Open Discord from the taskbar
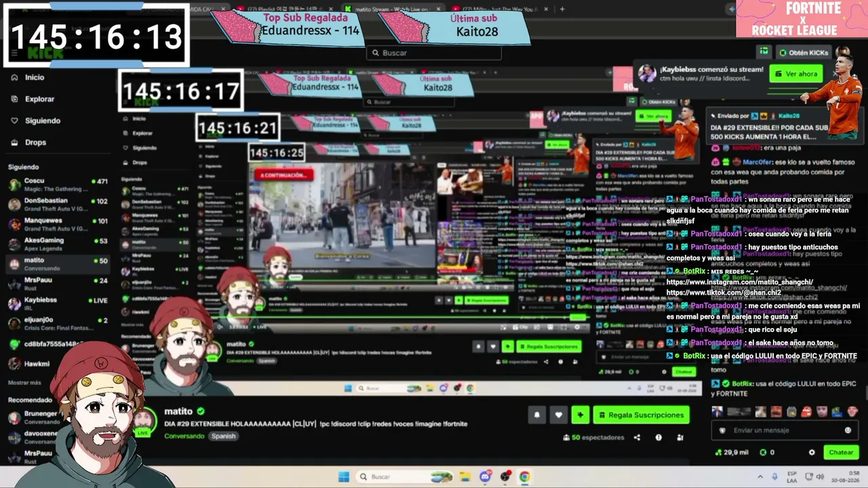The width and height of the screenshot is (868, 488). point(485,476)
